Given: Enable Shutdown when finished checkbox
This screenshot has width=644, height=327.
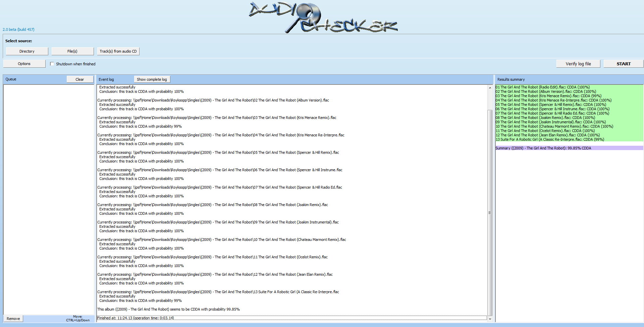Looking at the screenshot, I should pyautogui.click(x=52, y=64).
